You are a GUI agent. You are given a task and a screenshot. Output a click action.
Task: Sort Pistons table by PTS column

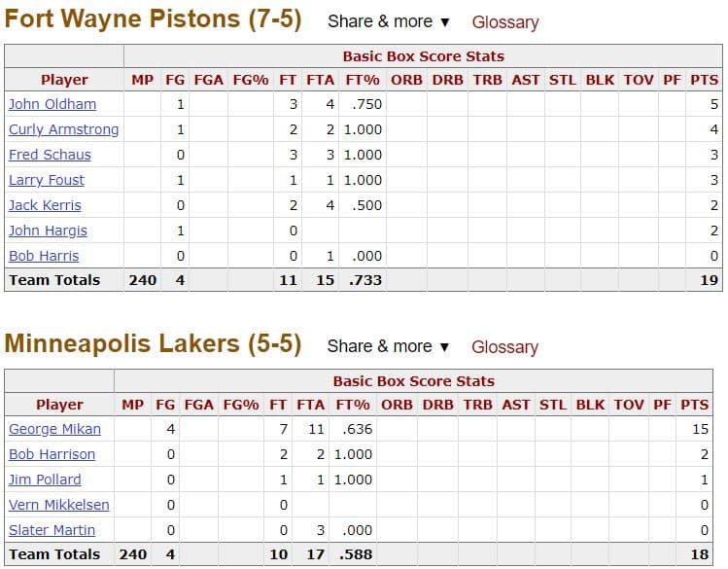[x=704, y=80]
